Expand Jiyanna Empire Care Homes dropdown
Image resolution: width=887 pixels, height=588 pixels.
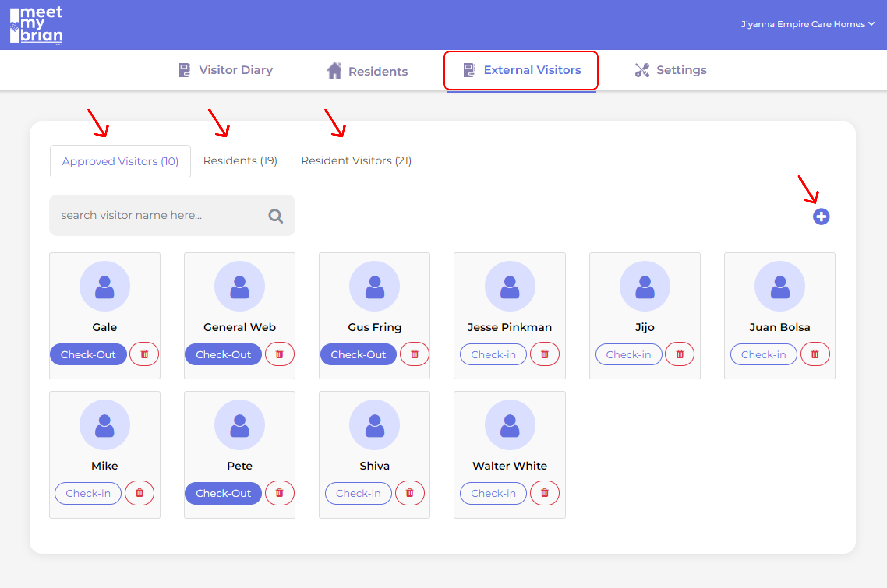click(807, 24)
